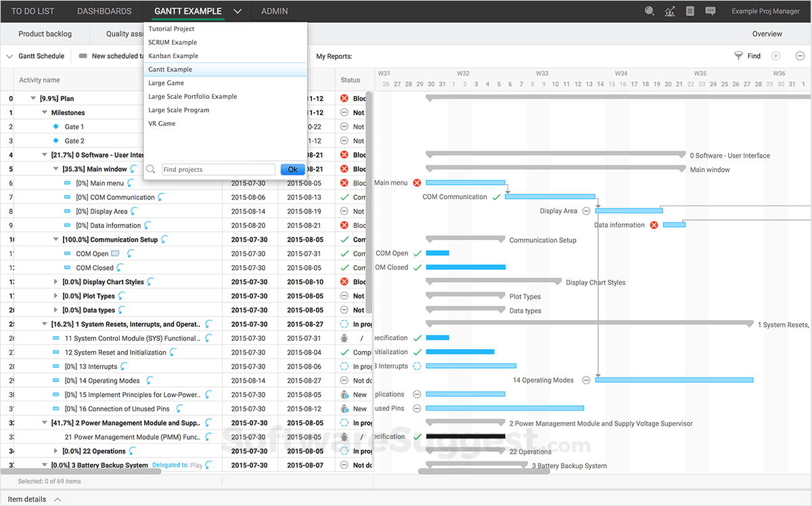Open the analytics chart icon in top bar
The height and width of the screenshot is (506, 812).
pyautogui.click(x=669, y=11)
